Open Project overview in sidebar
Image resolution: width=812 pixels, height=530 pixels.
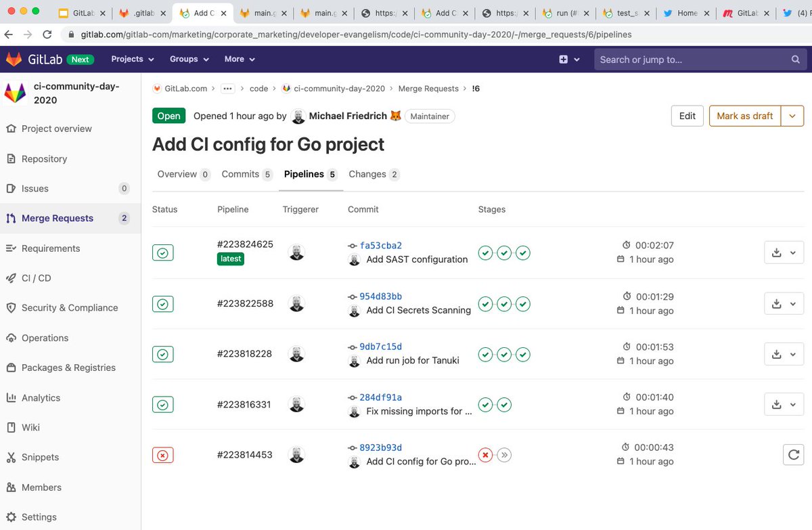[x=57, y=129]
